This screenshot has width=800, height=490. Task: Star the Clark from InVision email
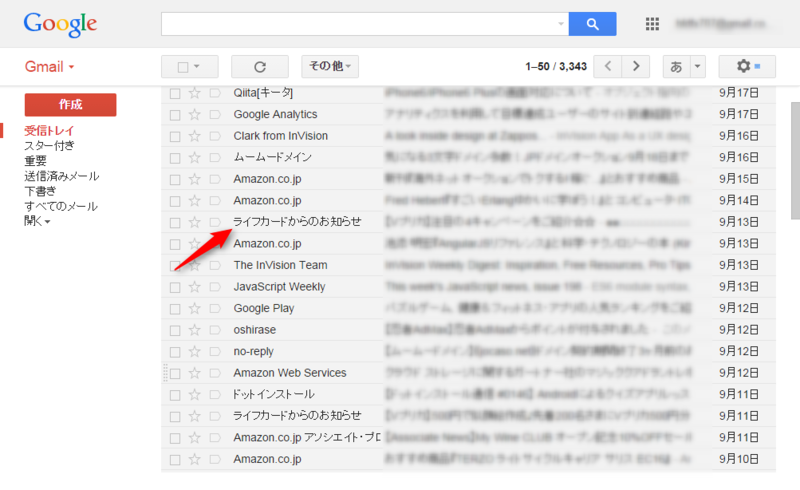click(194, 136)
